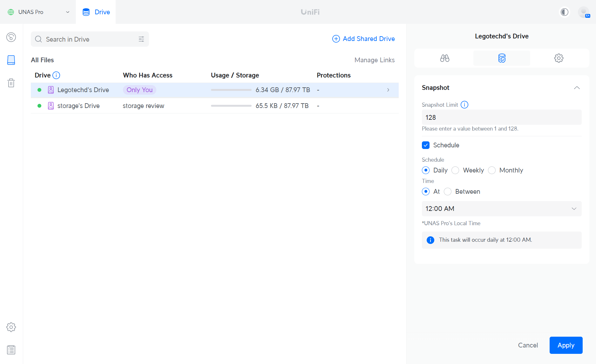
Task: Open Manage Links
Action: click(x=375, y=60)
